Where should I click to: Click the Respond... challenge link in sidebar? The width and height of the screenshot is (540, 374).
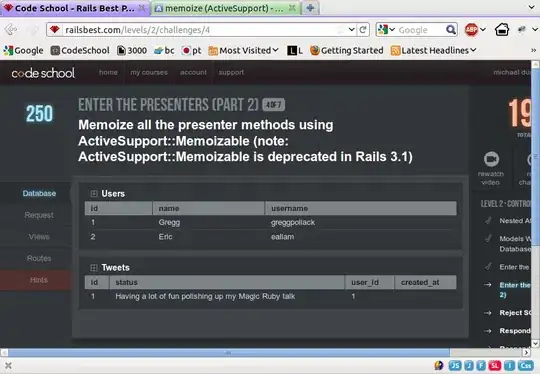pos(515,331)
